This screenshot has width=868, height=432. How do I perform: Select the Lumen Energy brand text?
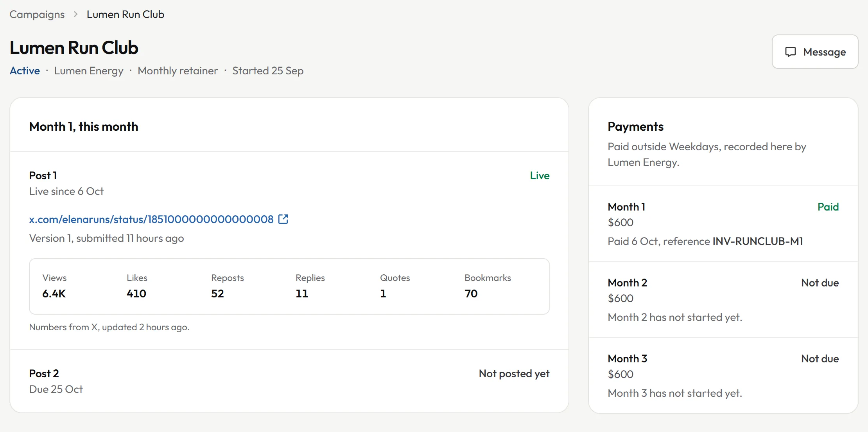point(89,71)
